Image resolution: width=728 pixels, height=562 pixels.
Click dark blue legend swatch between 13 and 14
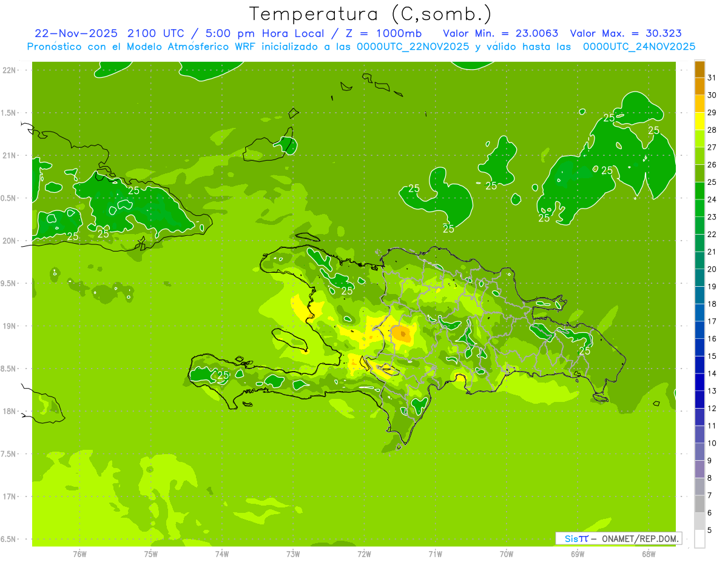(699, 382)
